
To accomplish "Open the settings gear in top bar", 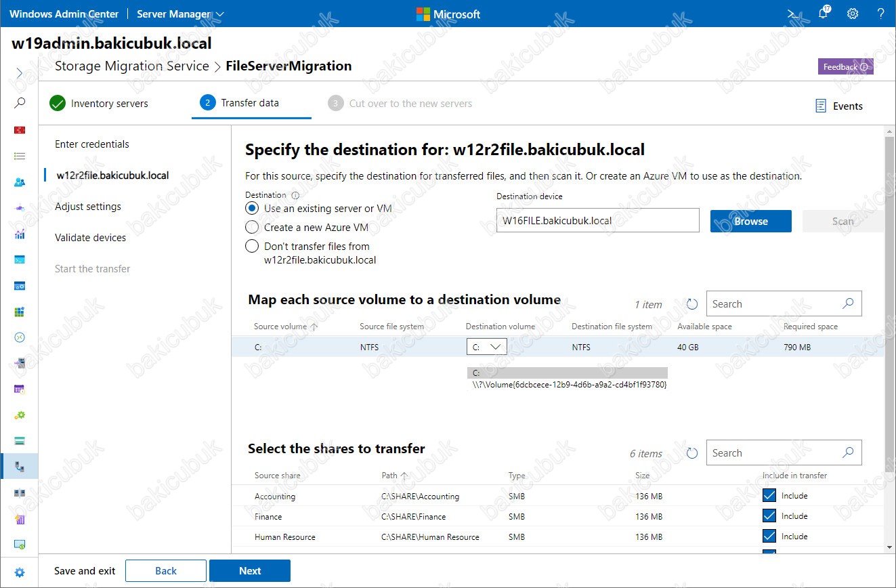I will click(x=853, y=14).
